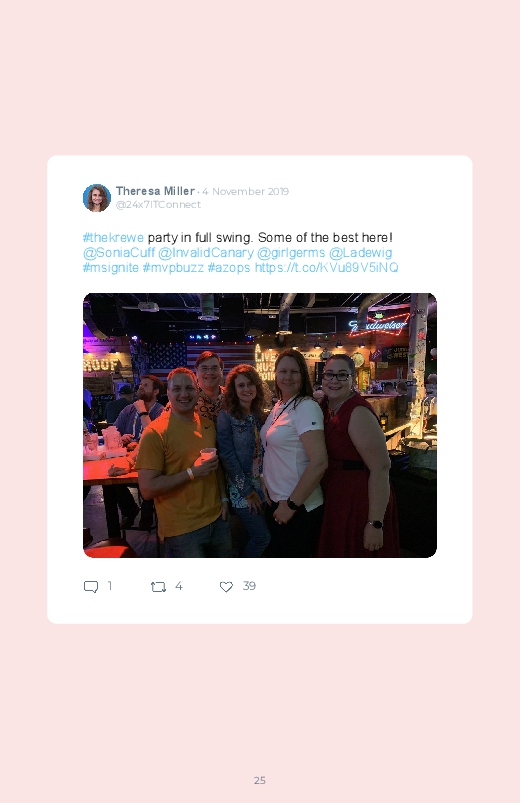Screen dimensions: 520x803
Task: Click the like count 39
Action: [249, 586]
